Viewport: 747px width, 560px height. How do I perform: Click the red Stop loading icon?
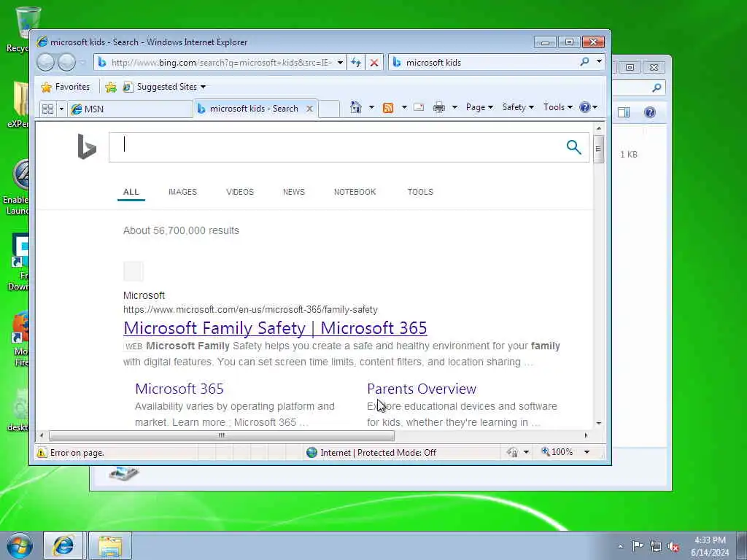click(374, 63)
